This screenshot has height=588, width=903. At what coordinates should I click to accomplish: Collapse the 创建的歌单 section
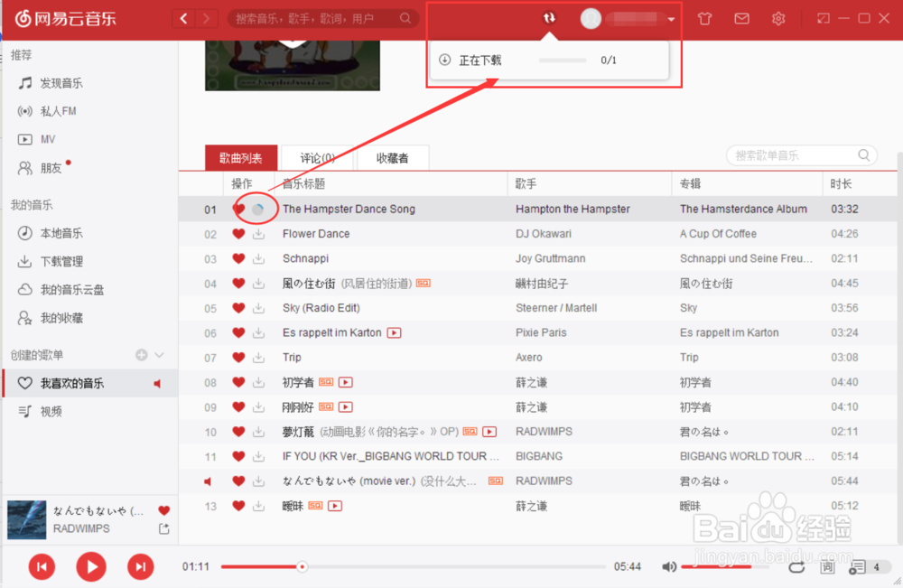[160, 355]
